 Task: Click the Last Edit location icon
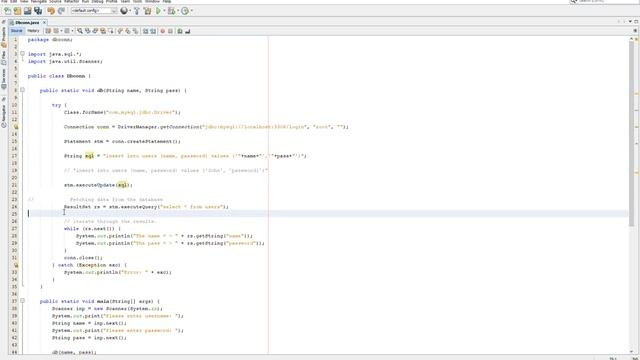[48, 31]
